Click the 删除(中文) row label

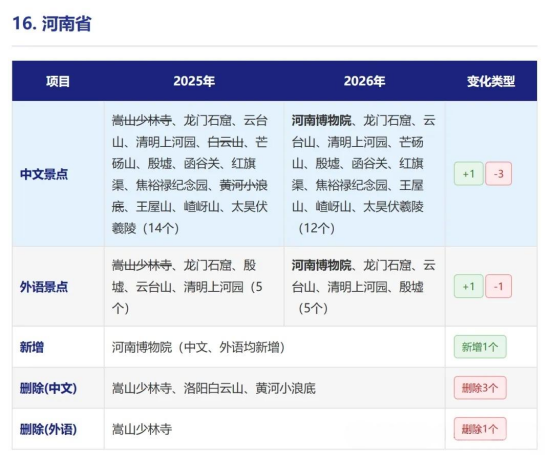pyautogui.click(x=48, y=388)
